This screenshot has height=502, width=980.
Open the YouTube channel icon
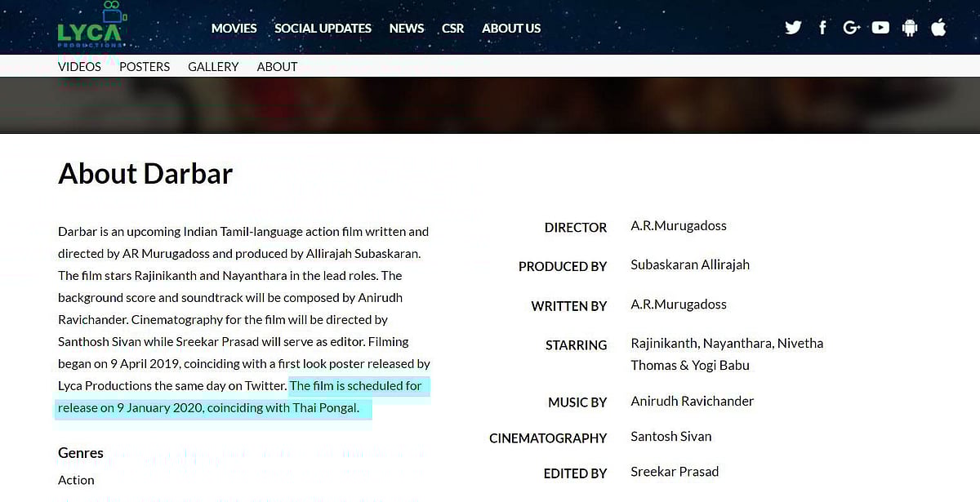click(x=880, y=28)
